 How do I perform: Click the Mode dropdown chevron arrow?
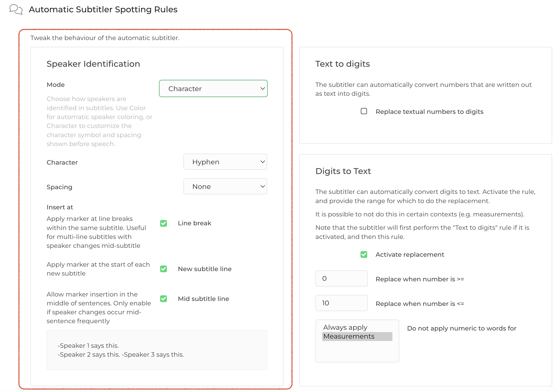[262, 88]
